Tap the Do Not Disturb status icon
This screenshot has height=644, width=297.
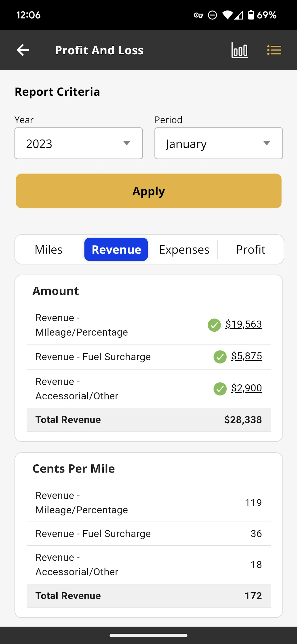(212, 15)
